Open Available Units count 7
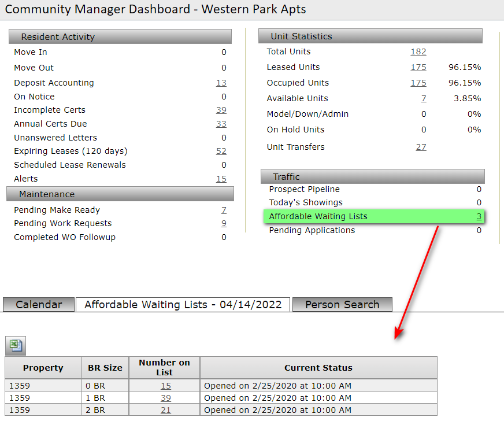This screenshot has width=504, height=421. [424, 98]
